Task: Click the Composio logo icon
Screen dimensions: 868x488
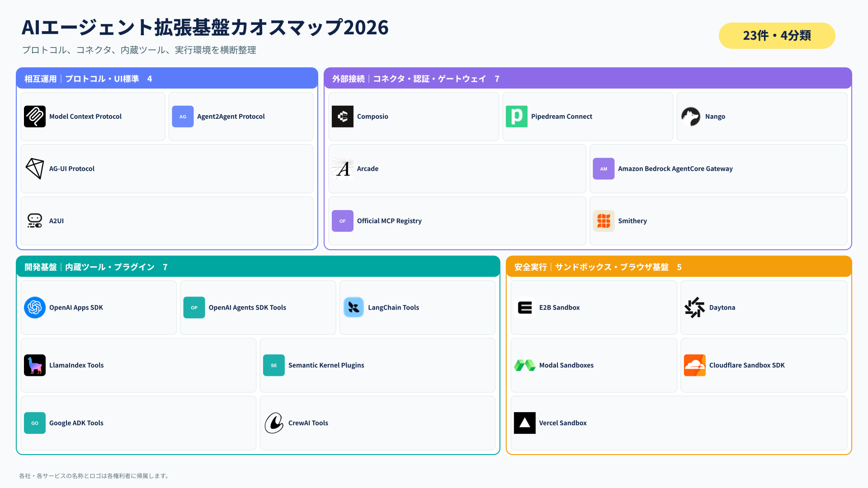Action: pos(343,117)
